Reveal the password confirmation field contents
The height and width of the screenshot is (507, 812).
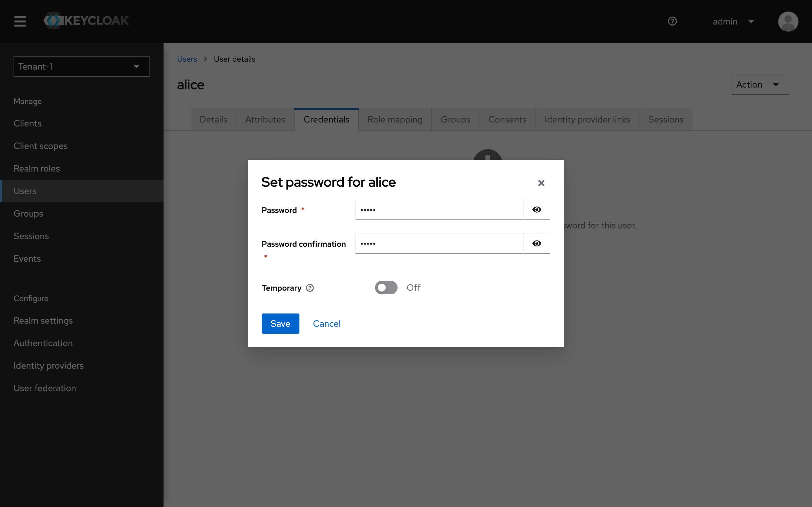coord(536,243)
